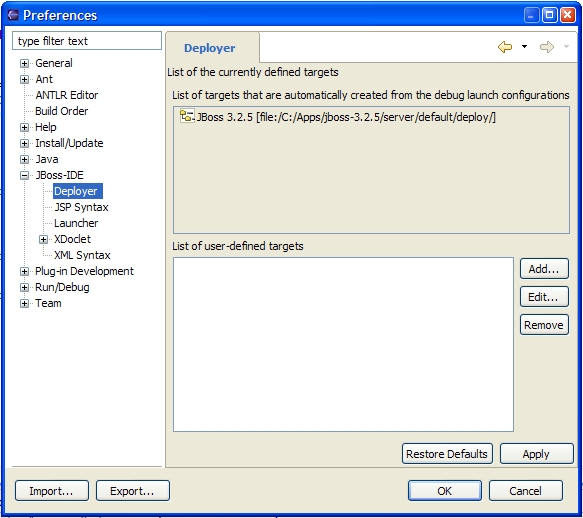
Task: Select the JBoss 3.2.5 target icon
Action: click(x=187, y=116)
